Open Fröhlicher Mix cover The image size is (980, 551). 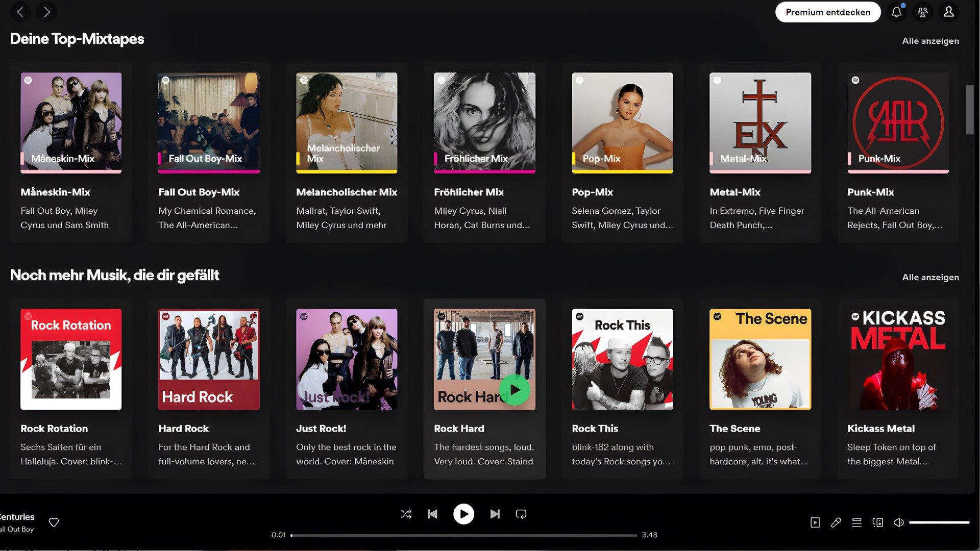click(x=484, y=123)
